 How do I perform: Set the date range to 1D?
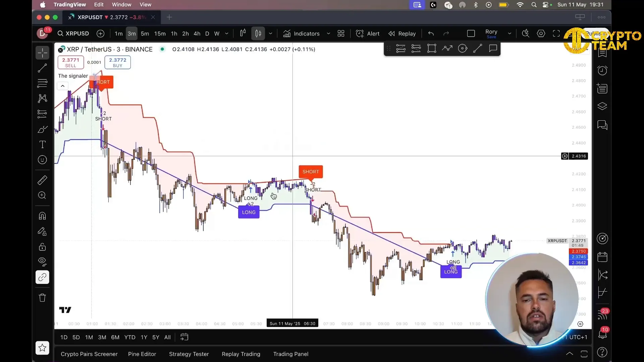(64, 337)
